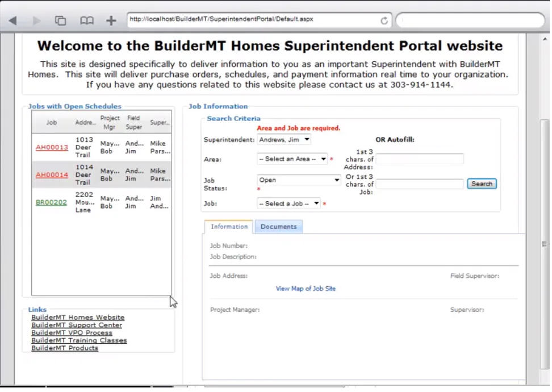Viewport: 552px width, 392px height.
Task: Click the 1st 3 chars of Address field
Action: 420,159
